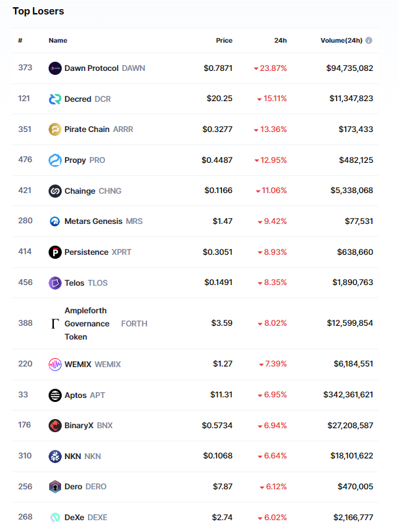Screen dimensions: 398x532
Task: Open the Dero DERO coin link
Action: coord(85,487)
